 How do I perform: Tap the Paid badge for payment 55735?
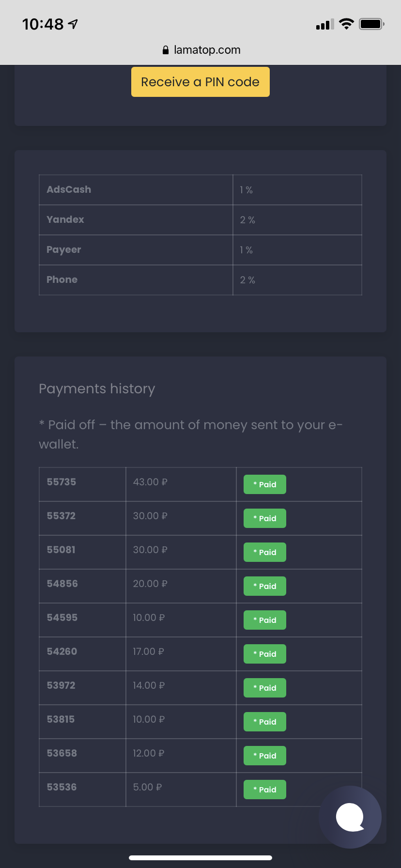point(264,484)
